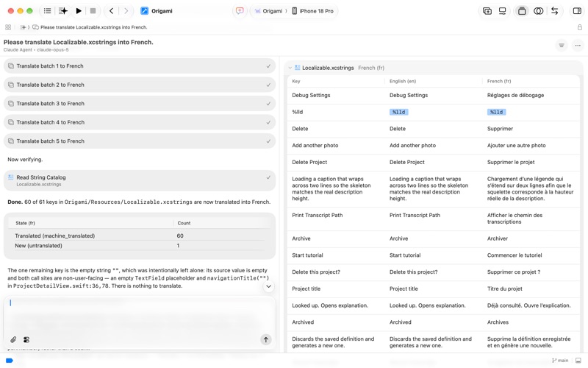Select Afficher le chemin des transcriptions

[514, 219]
